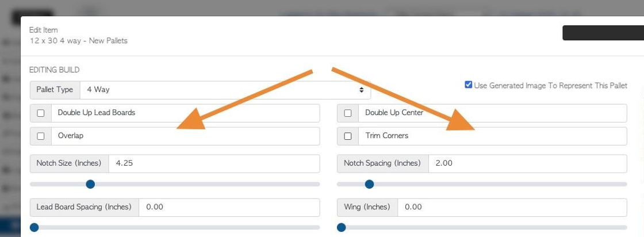The width and height of the screenshot is (644, 237).
Task: Click the Wing (Inches) input field
Action: point(512,208)
